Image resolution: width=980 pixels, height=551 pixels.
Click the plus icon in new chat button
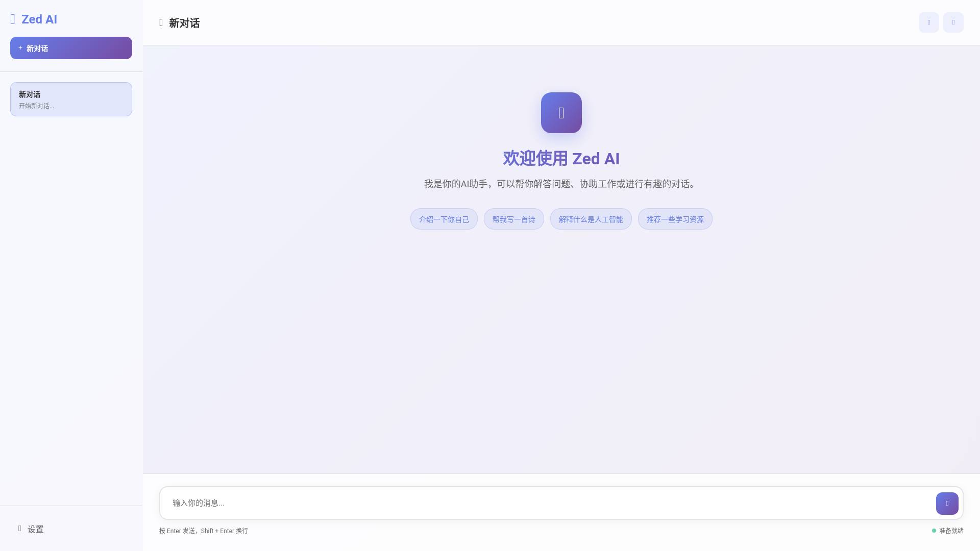[x=20, y=48]
